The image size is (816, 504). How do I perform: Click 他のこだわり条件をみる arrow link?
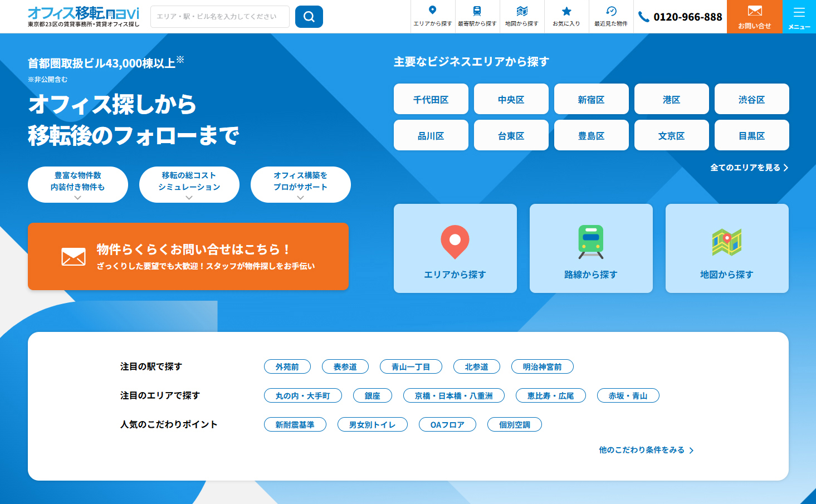coord(646,450)
